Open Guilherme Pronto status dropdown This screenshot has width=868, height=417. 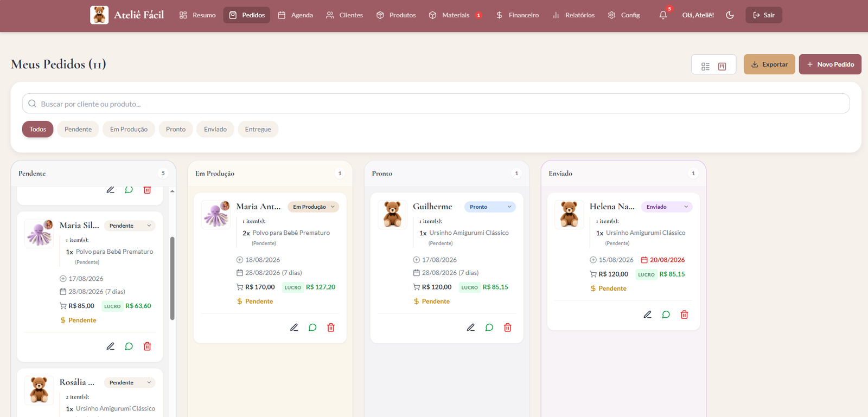coord(490,207)
